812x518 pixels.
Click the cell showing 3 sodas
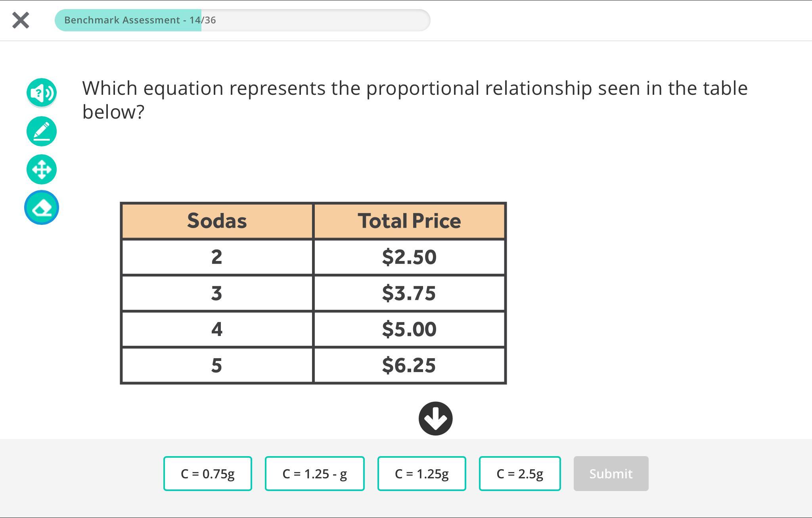click(217, 293)
